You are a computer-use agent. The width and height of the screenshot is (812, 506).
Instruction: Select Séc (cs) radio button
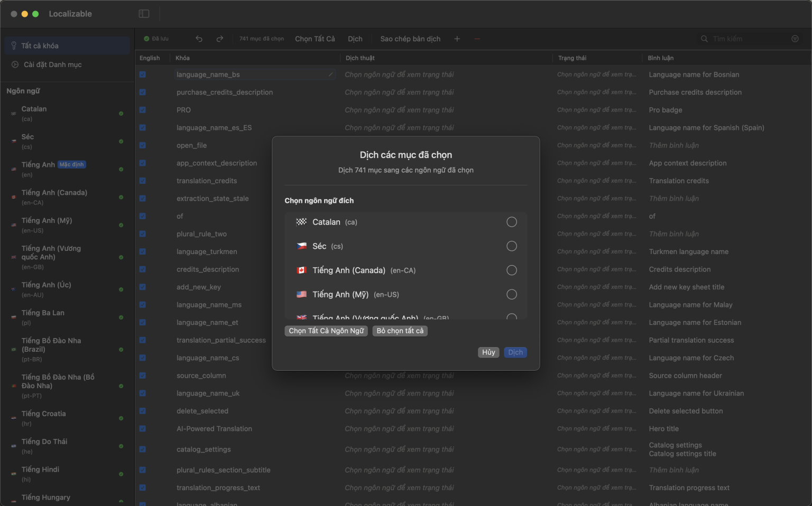click(x=512, y=246)
